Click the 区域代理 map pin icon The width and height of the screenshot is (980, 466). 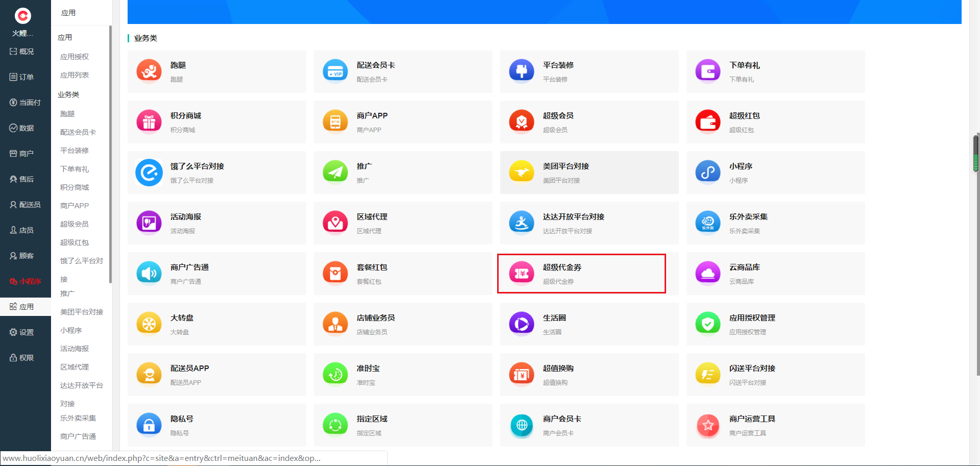pos(335,223)
